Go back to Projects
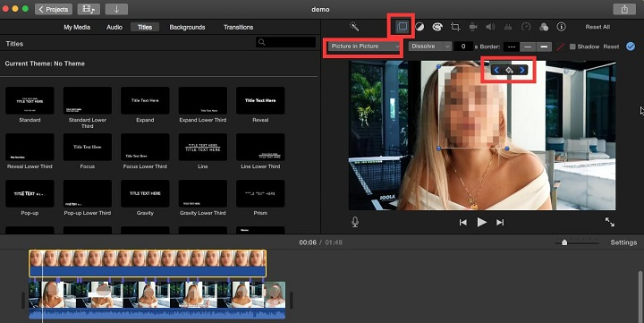644x323 pixels. tap(54, 9)
